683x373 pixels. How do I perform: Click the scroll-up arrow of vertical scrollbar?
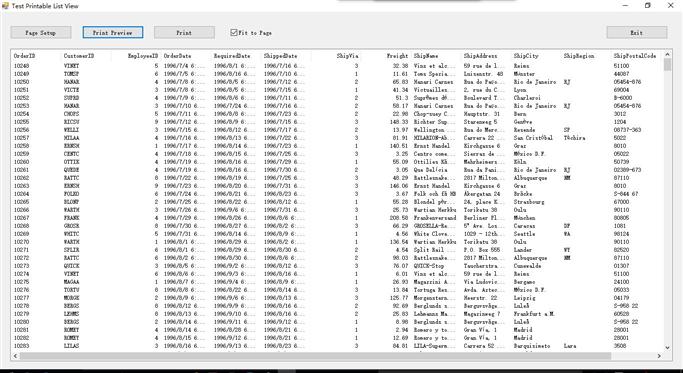pyautogui.click(x=667, y=55)
